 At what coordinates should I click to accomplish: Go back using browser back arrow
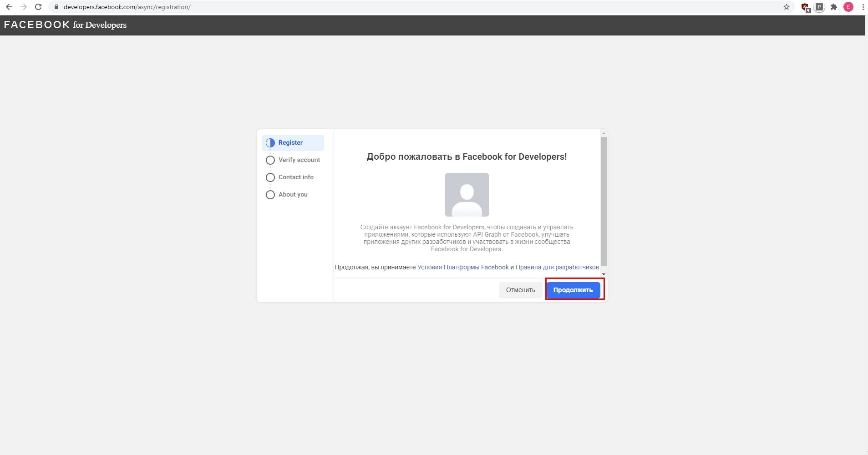[9, 7]
